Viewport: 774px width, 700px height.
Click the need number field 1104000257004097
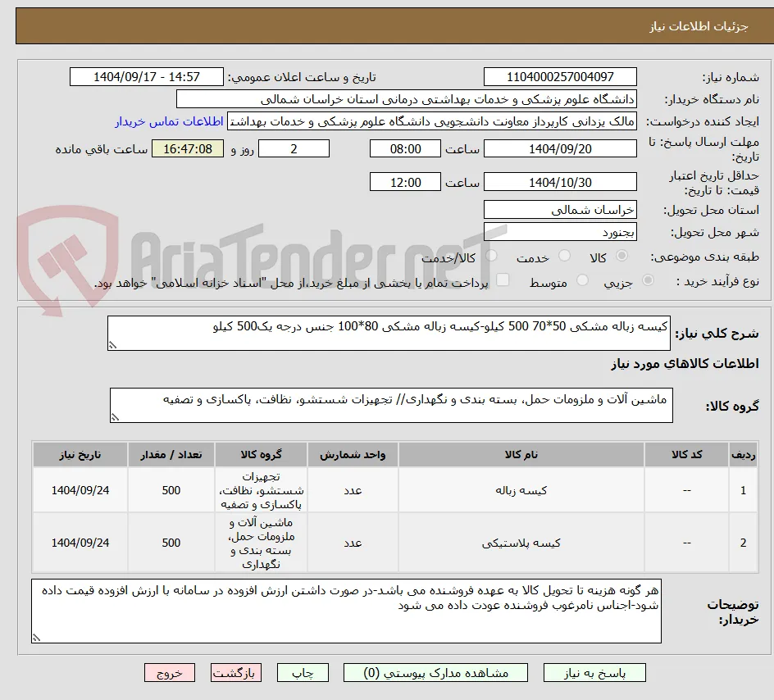click(x=560, y=77)
